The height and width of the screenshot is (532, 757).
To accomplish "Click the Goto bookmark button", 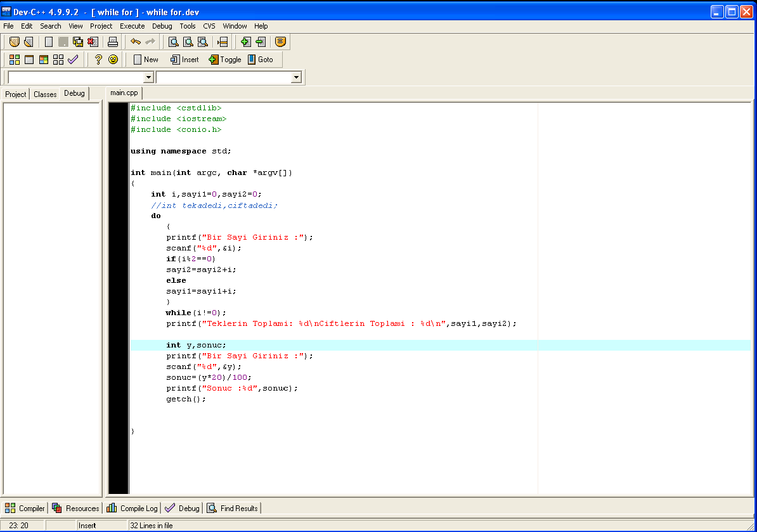I will 261,60.
